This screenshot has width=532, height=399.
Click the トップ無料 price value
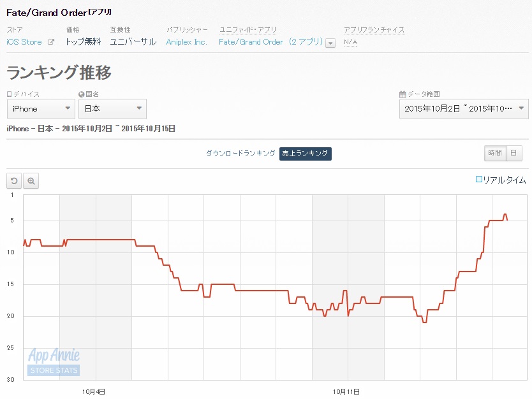(84, 42)
